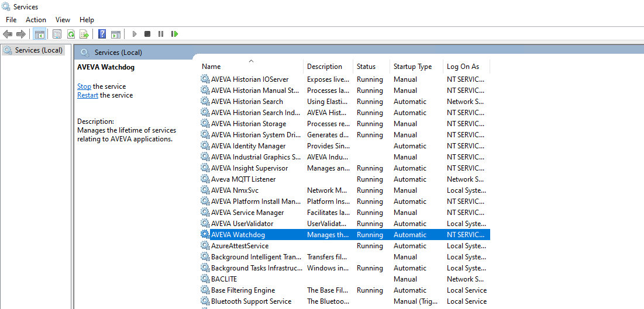Viewport: 644px width, 309px height.
Task: Click Running status of AVEVA Watchdog
Action: pos(370,235)
